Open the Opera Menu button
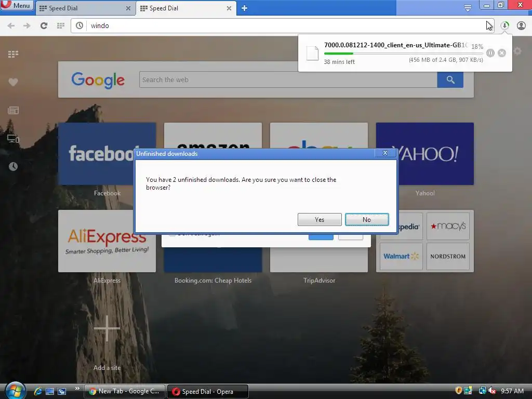The height and width of the screenshot is (399, 532). pyautogui.click(x=17, y=5)
